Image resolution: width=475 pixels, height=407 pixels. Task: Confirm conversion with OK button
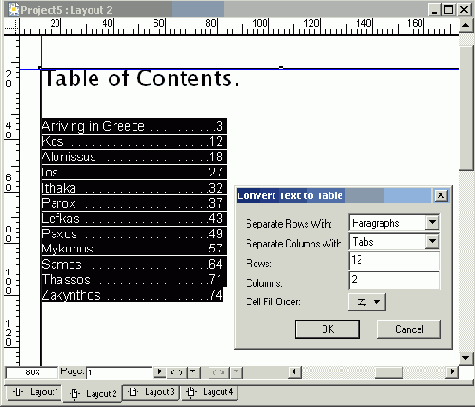click(327, 329)
